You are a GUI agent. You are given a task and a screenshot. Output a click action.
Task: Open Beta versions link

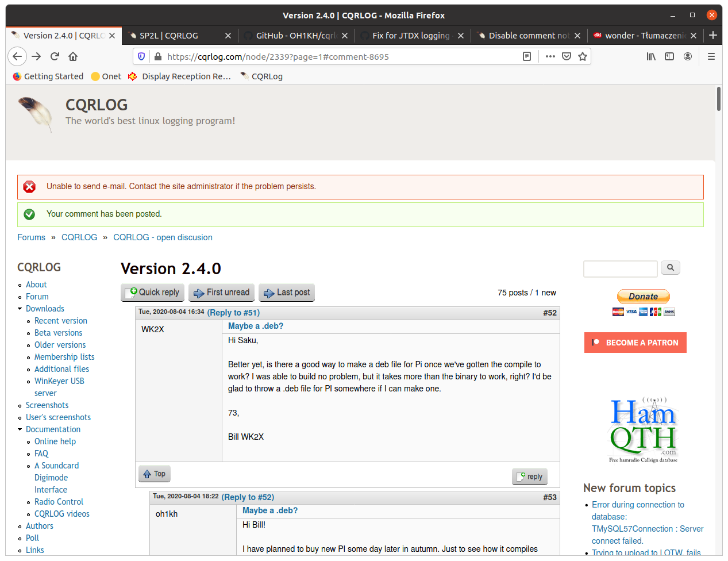coord(59,333)
